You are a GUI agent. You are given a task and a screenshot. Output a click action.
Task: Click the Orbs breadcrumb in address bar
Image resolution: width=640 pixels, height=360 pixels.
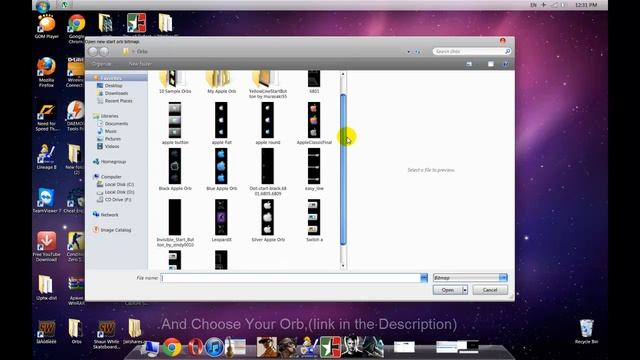(142, 51)
